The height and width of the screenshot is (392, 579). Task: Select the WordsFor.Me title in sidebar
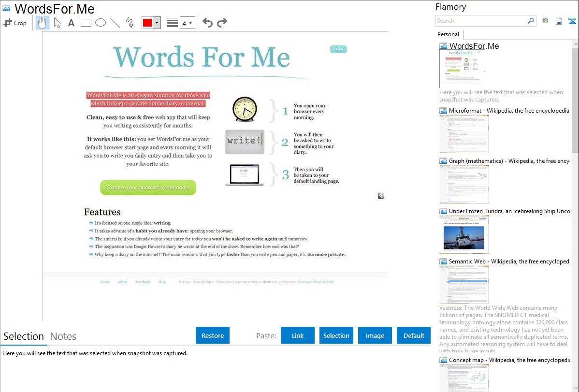474,46
